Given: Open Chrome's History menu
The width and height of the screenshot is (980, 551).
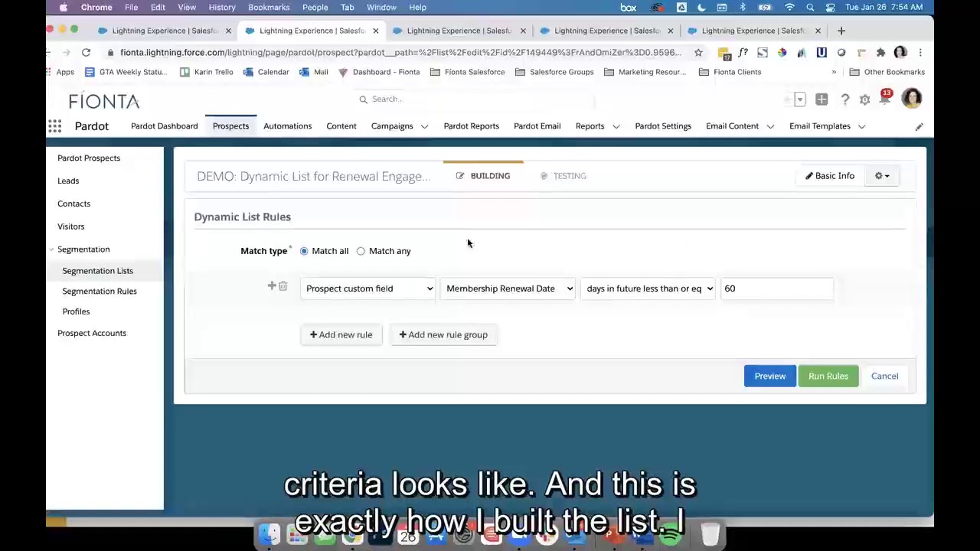Looking at the screenshot, I should [222, 7].
